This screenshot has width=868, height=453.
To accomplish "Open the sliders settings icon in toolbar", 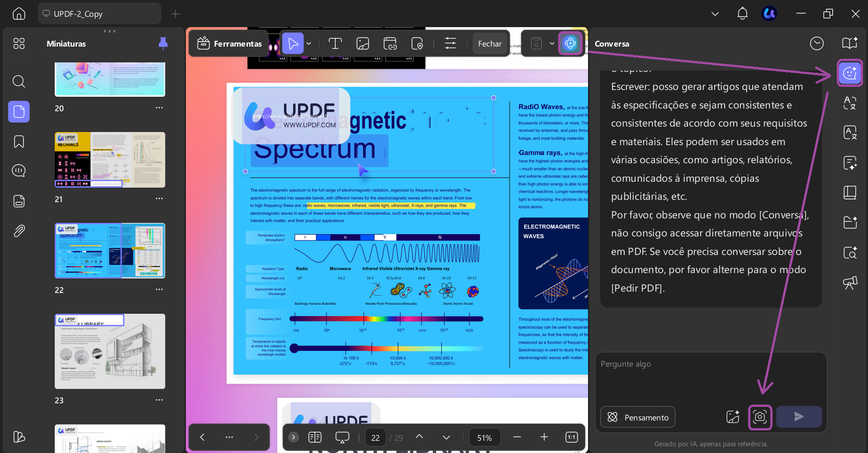I will (451, 43).
